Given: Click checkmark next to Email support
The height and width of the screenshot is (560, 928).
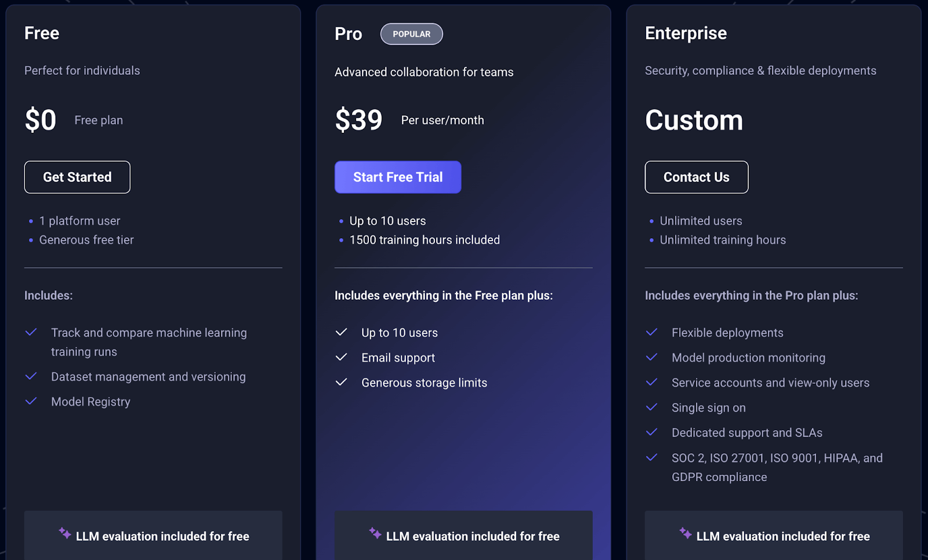Looking at the screenshot, I should coord(342,357).
